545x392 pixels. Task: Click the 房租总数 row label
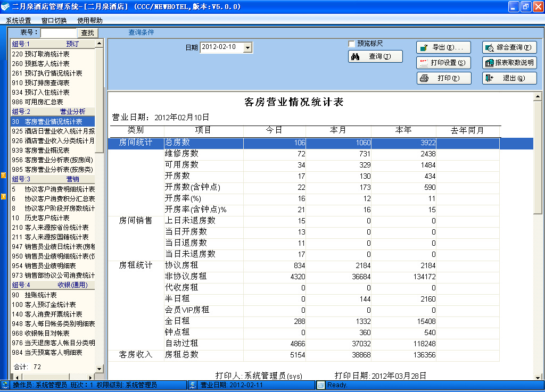[181, 354]
